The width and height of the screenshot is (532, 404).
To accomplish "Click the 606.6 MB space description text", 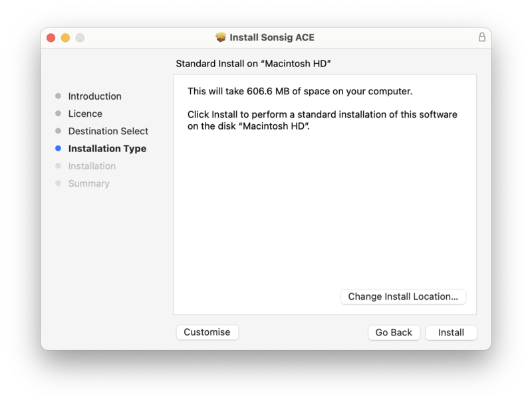I will [x=300, y=91].
